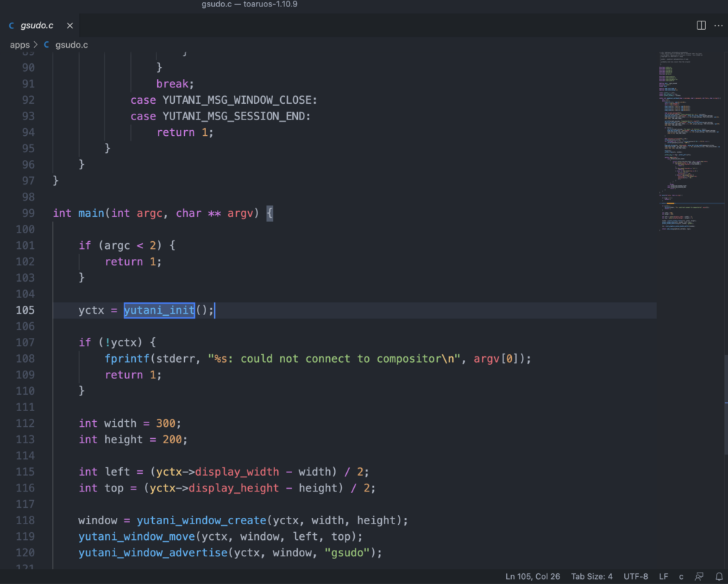728x584 pixels.
Task: Click the "gsudo" string literal
Action: click(x=347, y=553)
